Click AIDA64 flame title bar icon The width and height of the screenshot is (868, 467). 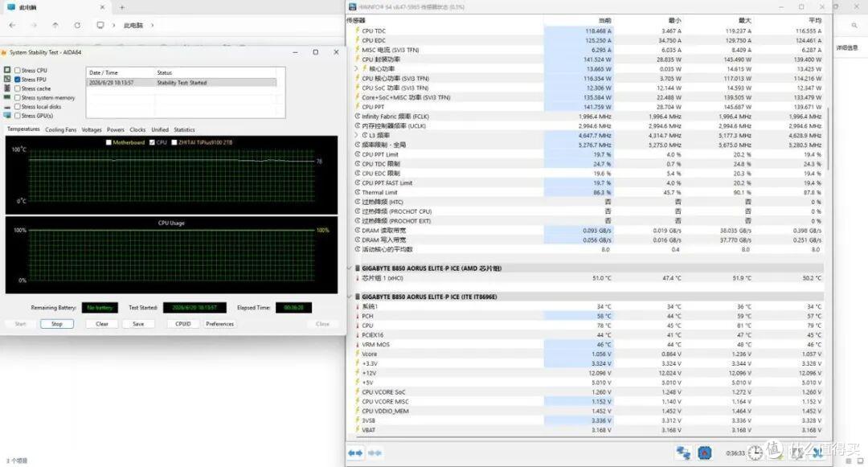click(x=5, y=52)
